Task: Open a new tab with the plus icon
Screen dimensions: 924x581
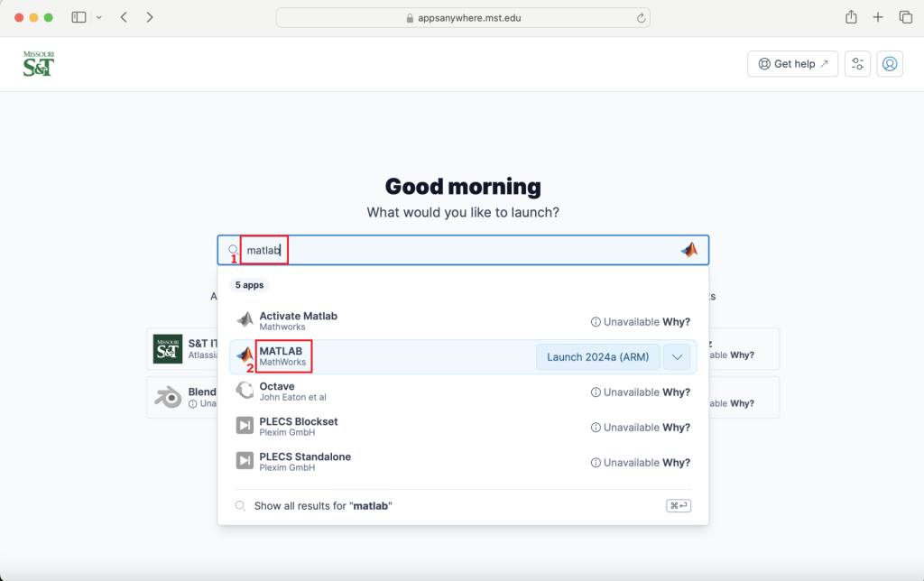Action: tap(878, 17)
